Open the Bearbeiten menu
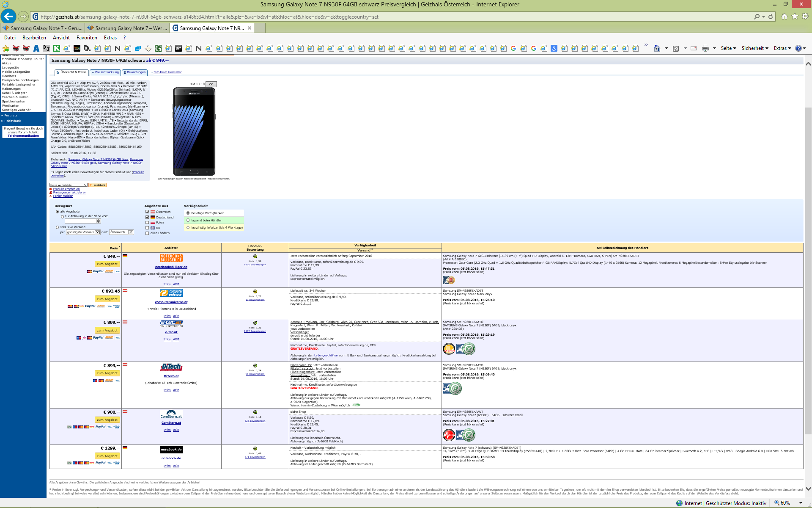The image size is (812, 508). 34,38
